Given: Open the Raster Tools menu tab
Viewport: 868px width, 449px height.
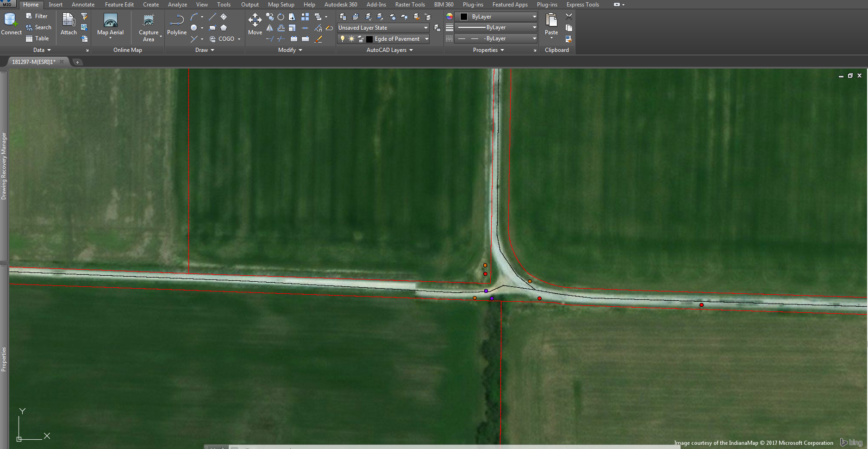Looking at the screenshot, I should click(409, 4).
